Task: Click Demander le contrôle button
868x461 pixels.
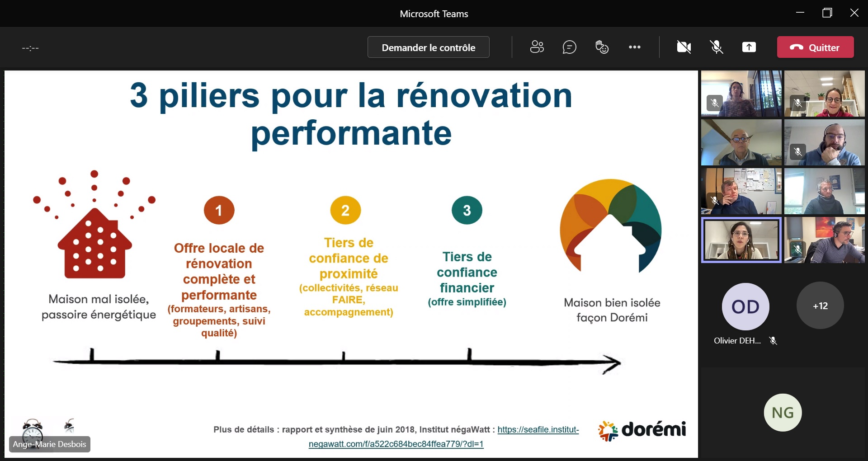Action: [428, 47]
